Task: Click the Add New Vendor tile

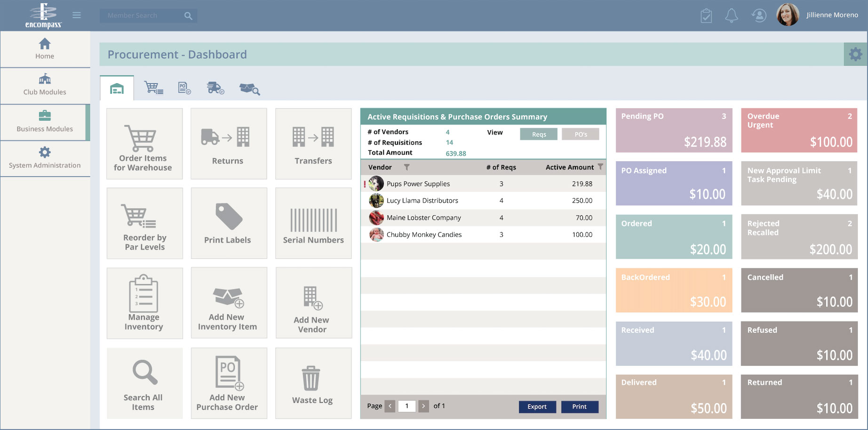Action: (x=313, y=303)
